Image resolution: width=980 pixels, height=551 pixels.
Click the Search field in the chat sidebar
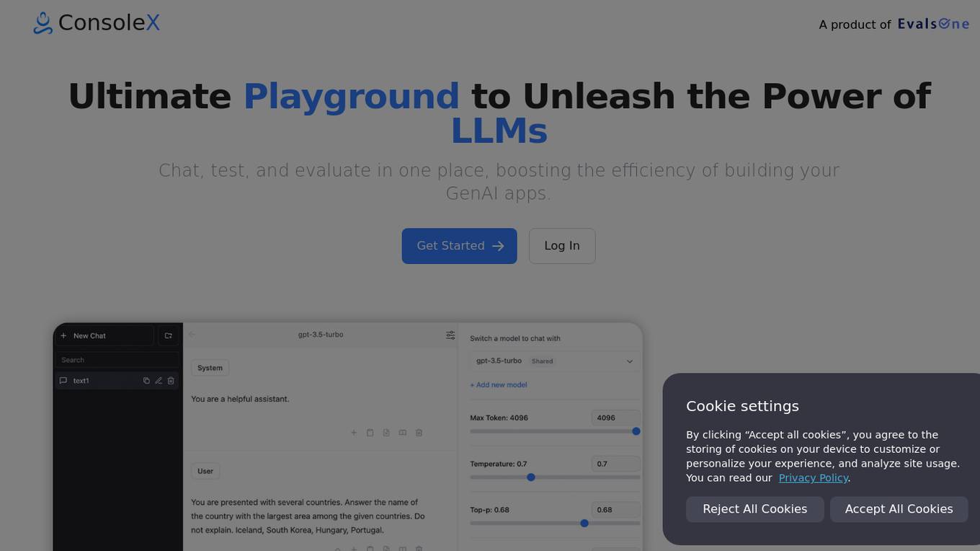click(117, 360)
